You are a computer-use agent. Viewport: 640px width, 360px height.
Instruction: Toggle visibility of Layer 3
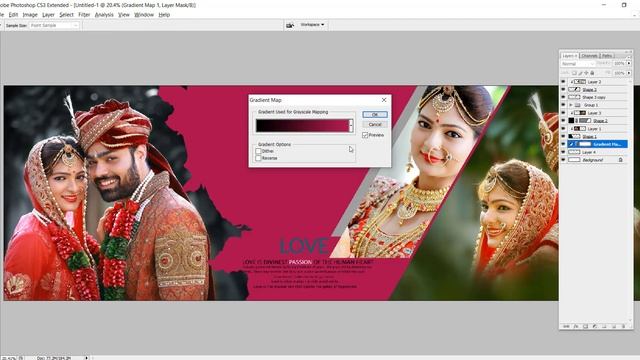point(563,113)
